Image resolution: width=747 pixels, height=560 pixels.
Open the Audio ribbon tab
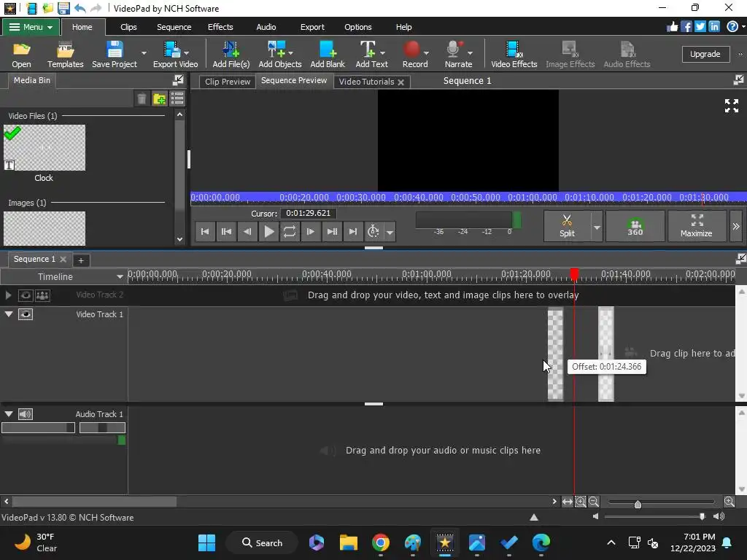pyautogui.click(x=266, y=27)
